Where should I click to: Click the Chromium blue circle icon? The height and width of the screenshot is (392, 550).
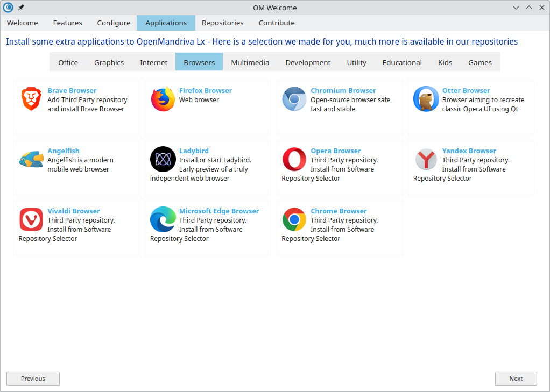[294, 99]
